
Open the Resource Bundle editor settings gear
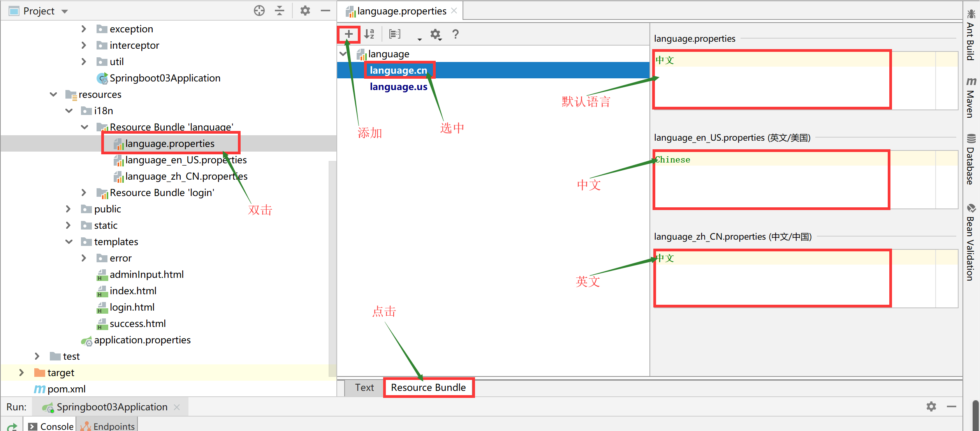[436, 34]
